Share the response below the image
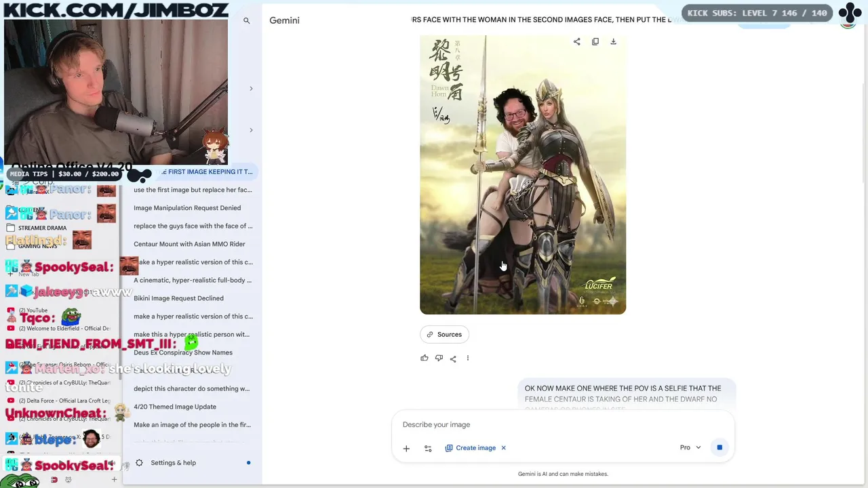 tap(453, 358)
